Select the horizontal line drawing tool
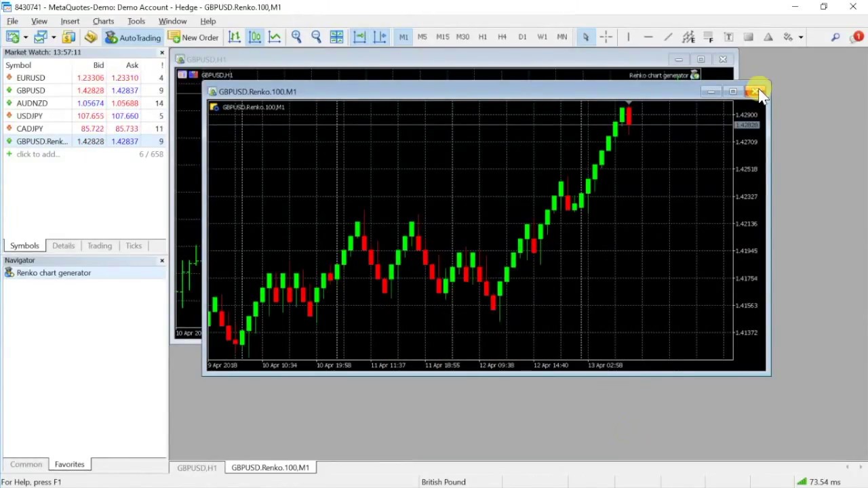 point(648,37)
